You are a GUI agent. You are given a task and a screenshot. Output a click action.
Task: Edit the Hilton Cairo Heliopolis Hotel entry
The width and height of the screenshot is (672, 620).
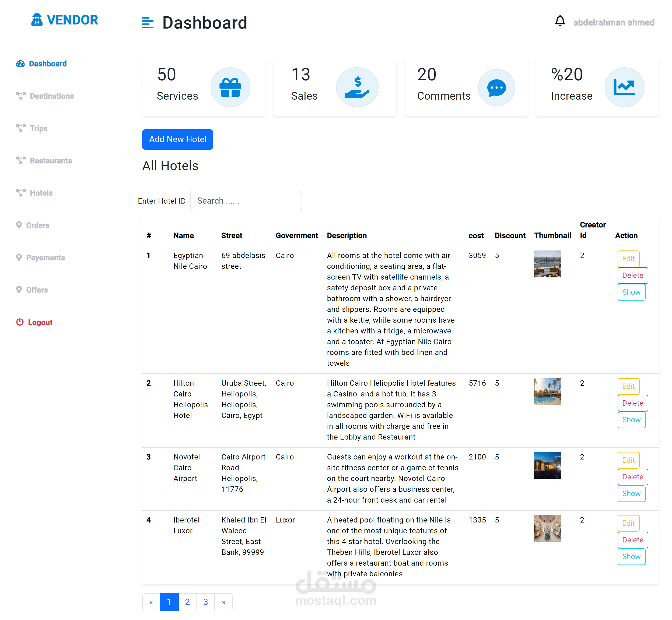(628, 386)
